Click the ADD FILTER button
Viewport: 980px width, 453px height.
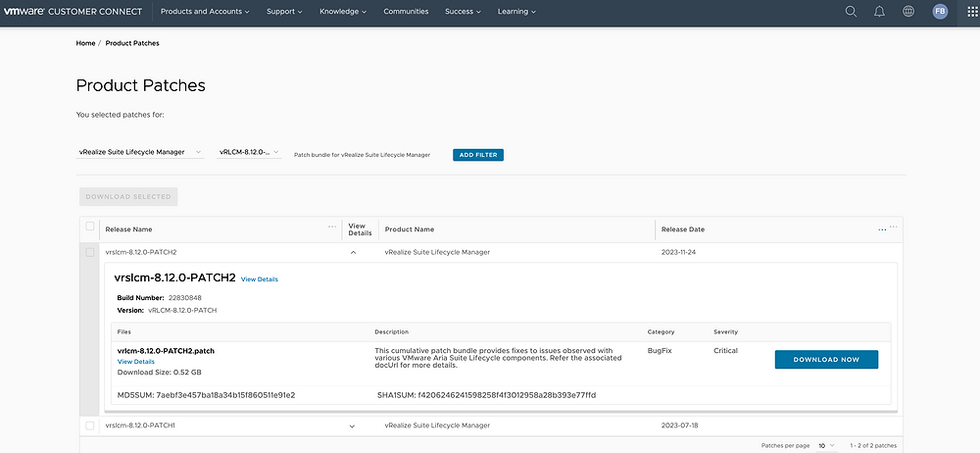tap(478, 155)
